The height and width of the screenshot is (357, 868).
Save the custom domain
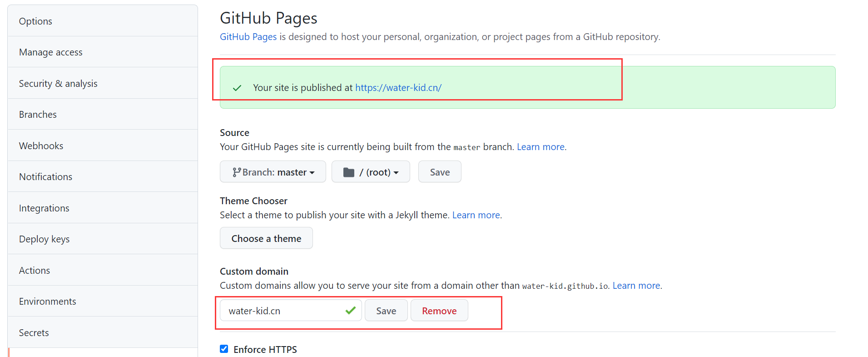tap(386, 311)
